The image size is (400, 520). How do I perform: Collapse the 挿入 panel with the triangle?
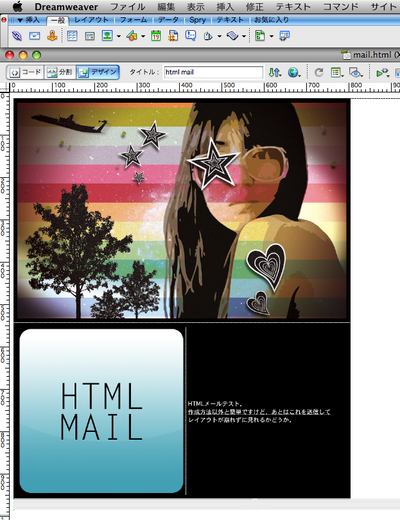20,20
